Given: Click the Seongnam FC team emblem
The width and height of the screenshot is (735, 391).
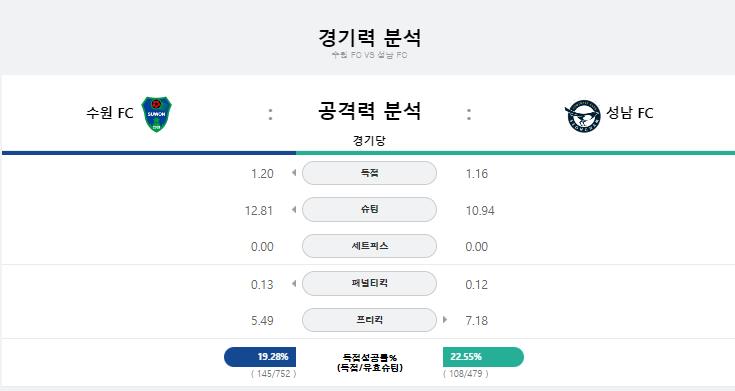Looking at the screenshot, I should (582, 116).
